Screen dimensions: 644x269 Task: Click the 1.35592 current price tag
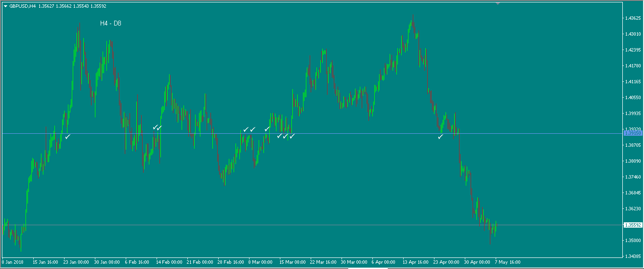(632, 225)
